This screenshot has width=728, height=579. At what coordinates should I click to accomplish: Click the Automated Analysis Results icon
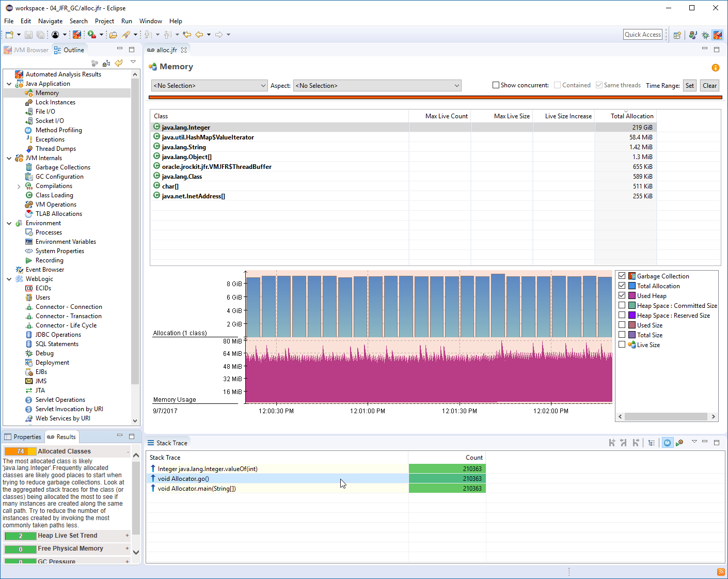(19, 74)
